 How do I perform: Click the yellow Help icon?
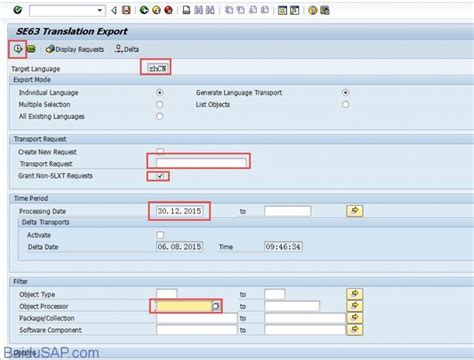(x=312, y=10)
